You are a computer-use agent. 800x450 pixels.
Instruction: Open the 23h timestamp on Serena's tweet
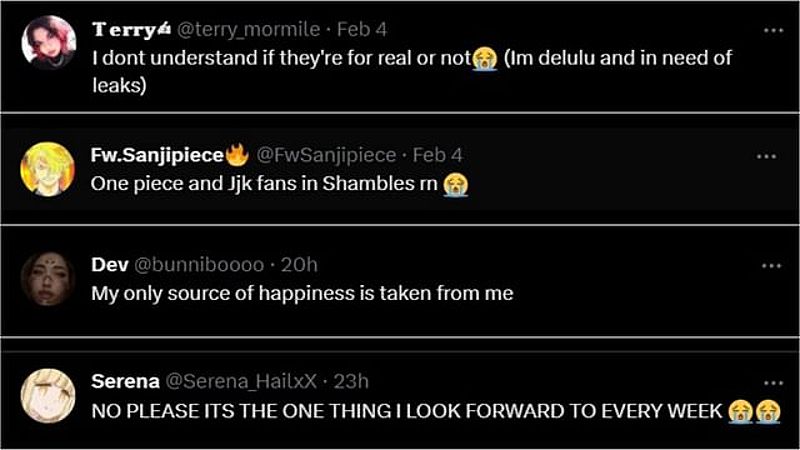351,381
